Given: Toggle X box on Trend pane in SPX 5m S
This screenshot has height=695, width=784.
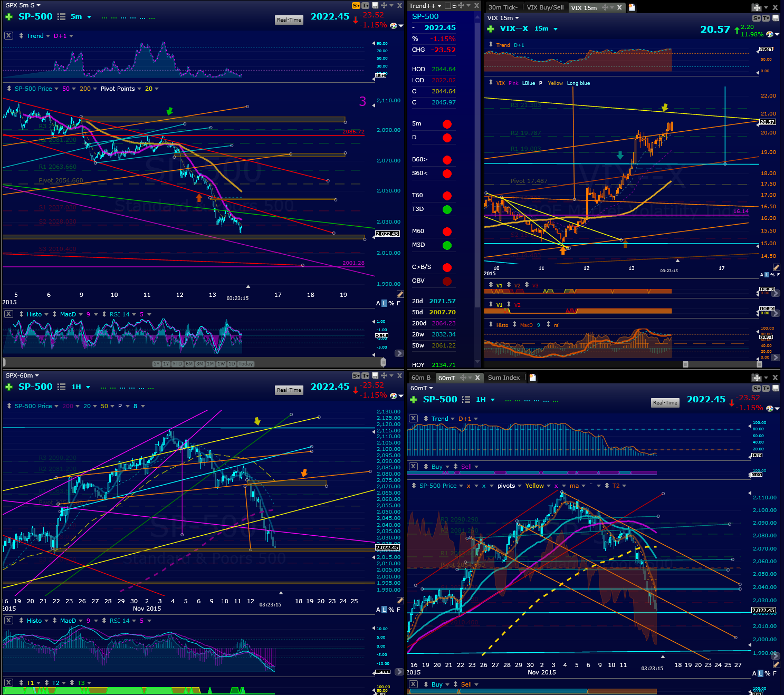Looking at the screenshot, I should pyautogui.click(x=8, y=36).
